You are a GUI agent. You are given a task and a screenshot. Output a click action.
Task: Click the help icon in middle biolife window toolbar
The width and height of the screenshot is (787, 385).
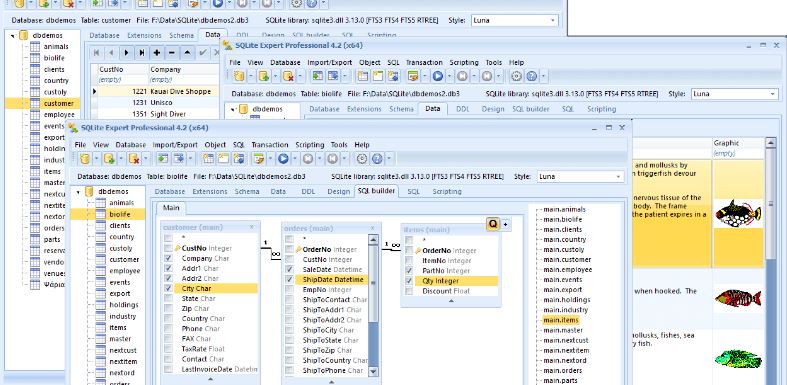[x=531, y=76]
